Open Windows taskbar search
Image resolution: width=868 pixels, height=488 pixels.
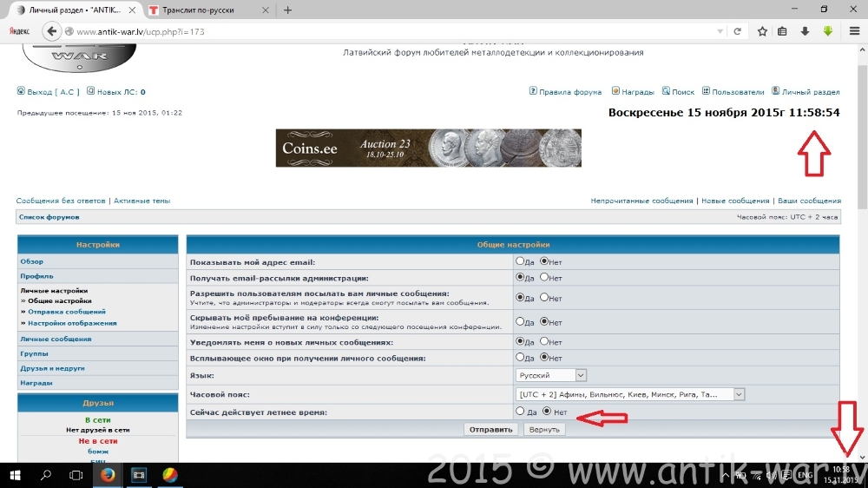pos(46,475)
